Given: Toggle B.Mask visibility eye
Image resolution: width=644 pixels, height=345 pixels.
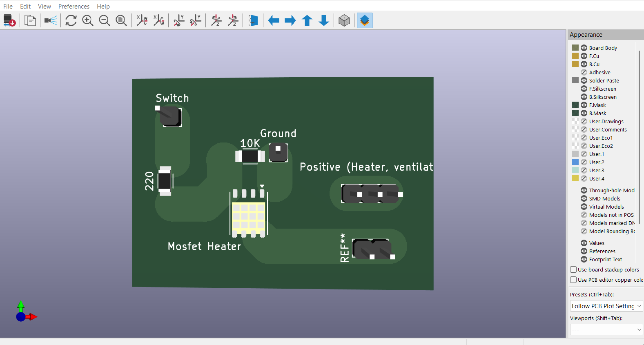Looking at the screenshot, I should (x=584, y=113).
